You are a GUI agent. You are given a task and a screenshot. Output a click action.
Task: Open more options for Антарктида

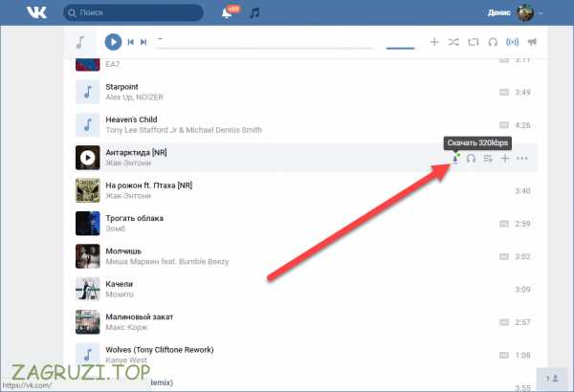pos(522,159)
